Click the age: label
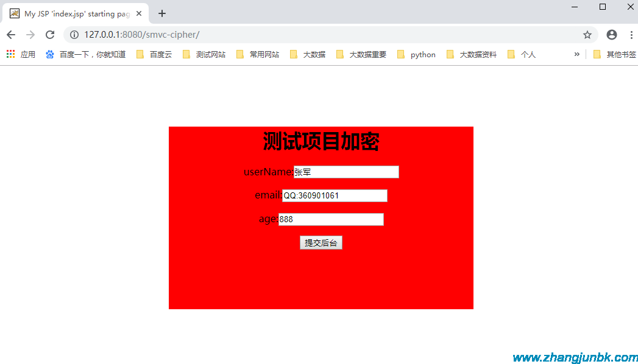The image size is (638, 364). click(x=269, y=219)
